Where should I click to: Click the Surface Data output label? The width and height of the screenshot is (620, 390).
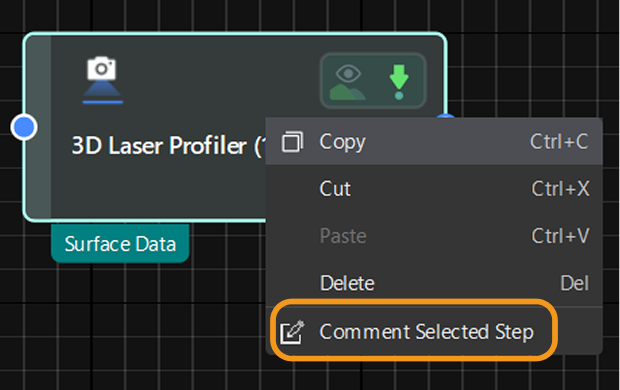coord(120,243)
